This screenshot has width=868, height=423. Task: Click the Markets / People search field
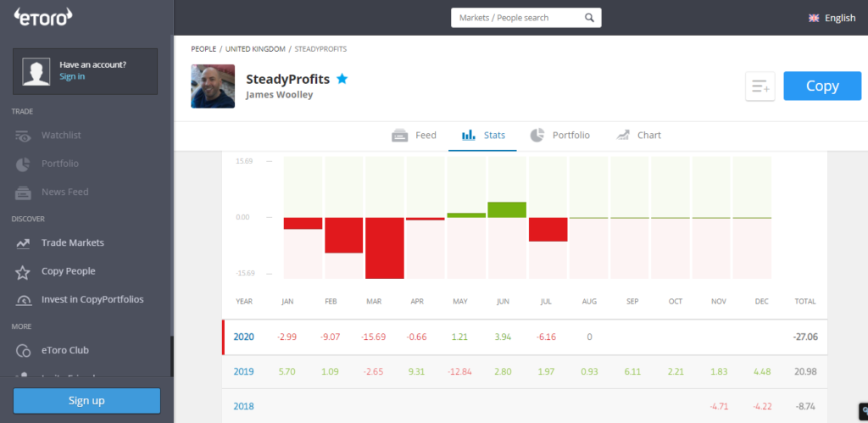coord(526,18)
